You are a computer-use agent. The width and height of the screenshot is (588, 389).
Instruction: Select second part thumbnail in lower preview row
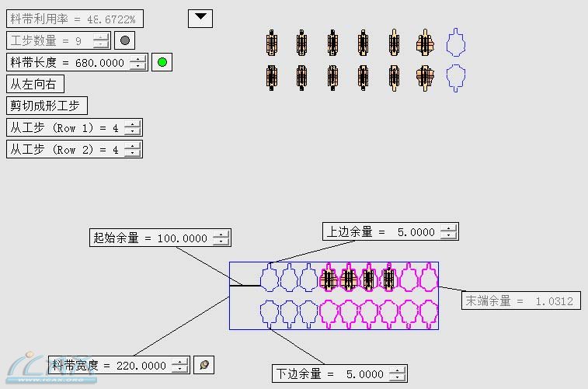[302, 78]
